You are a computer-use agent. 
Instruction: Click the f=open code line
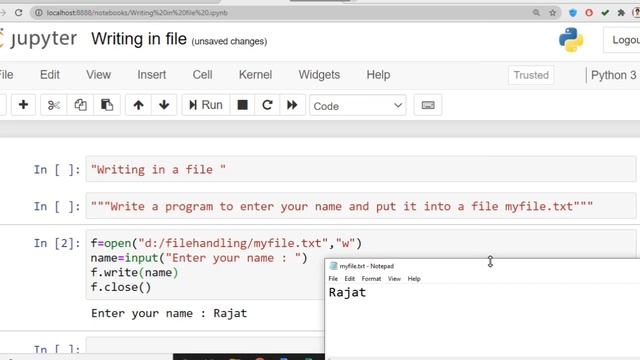[226, 243]
